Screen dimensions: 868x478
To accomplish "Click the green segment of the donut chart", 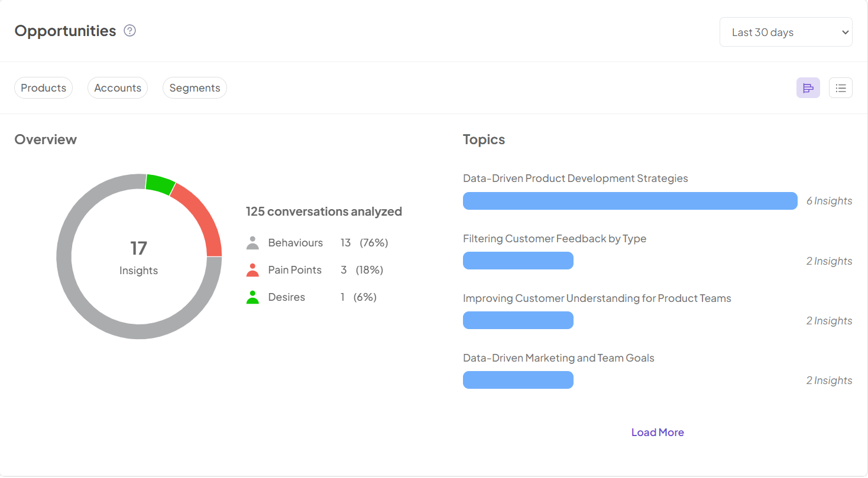I will pyautogui.click(x=160, y=183).
